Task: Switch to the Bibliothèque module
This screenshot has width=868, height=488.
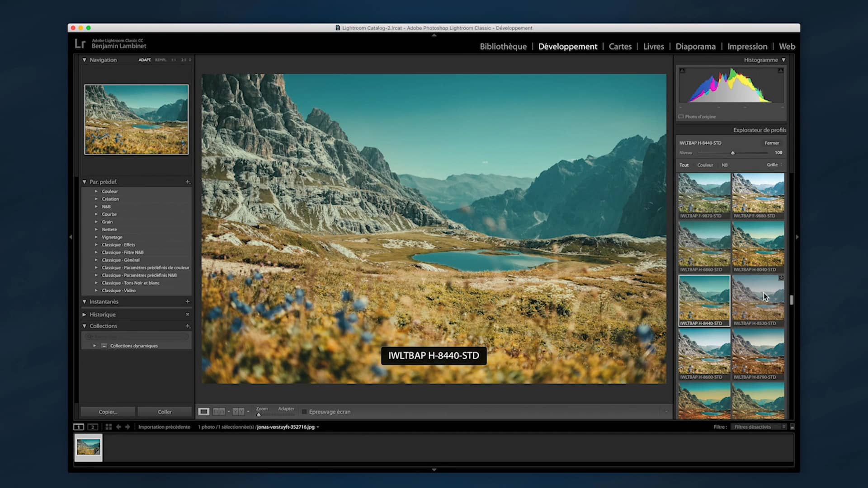Action: point(503,47)
